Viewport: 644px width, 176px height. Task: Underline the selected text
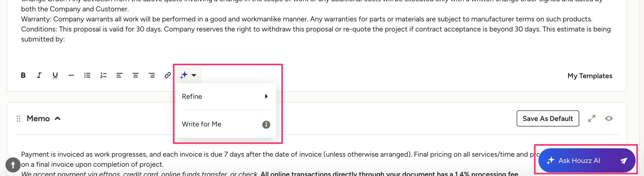click(x=55, y=75)
